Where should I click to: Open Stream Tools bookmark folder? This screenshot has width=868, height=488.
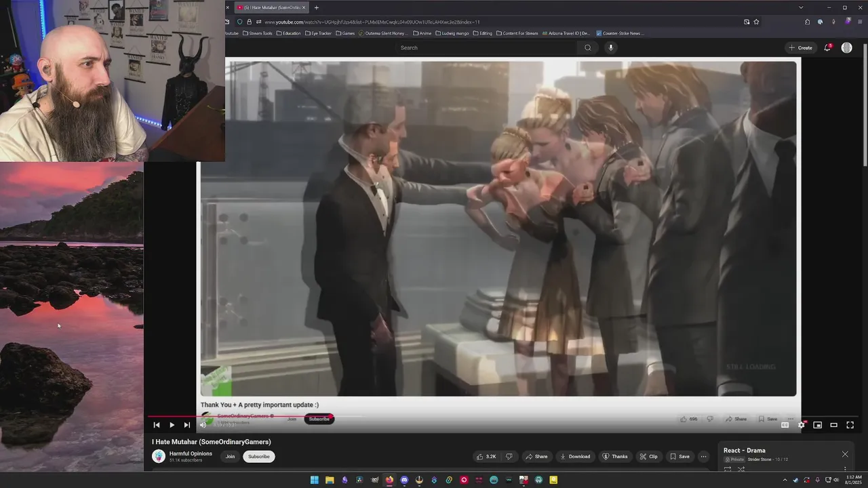[x=258, y=33]
